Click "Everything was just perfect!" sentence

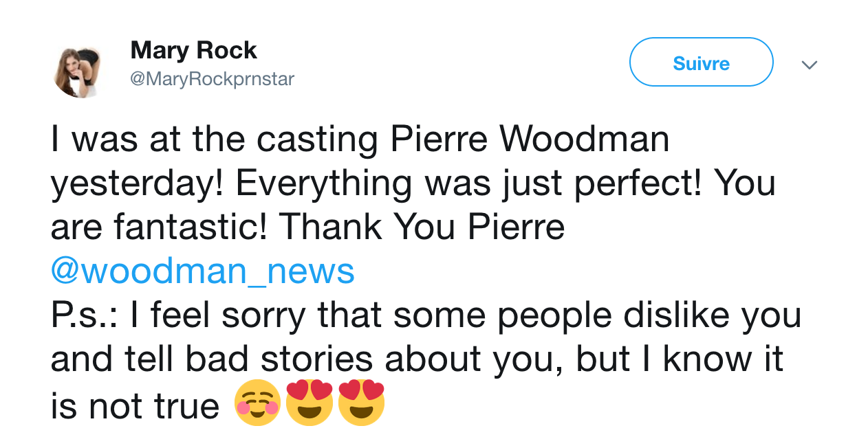pos(470,183)
